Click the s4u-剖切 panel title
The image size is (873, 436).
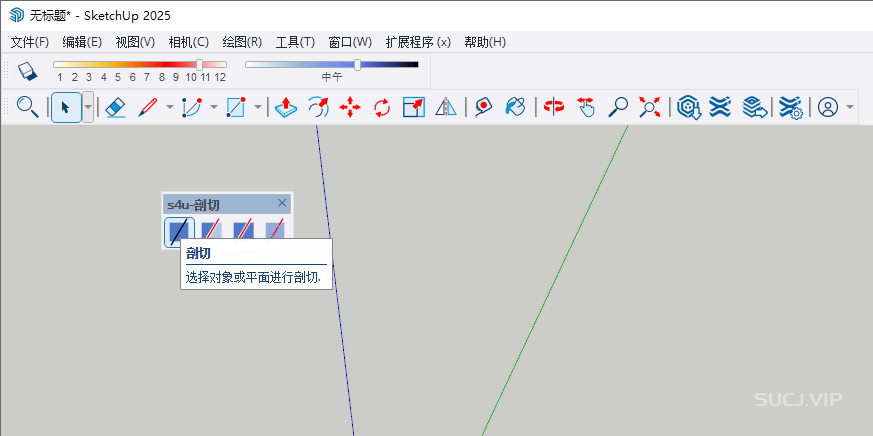193,205
